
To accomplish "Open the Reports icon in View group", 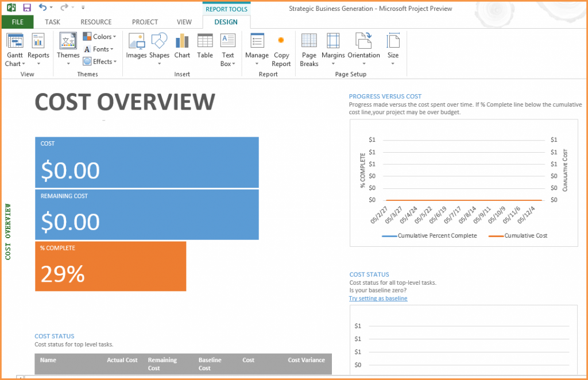I will click(38, 41).
